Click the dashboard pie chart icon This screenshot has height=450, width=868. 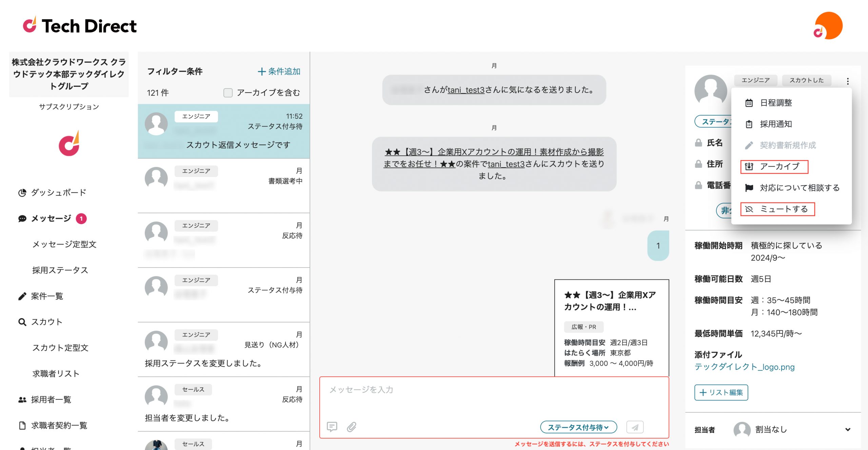22,193
